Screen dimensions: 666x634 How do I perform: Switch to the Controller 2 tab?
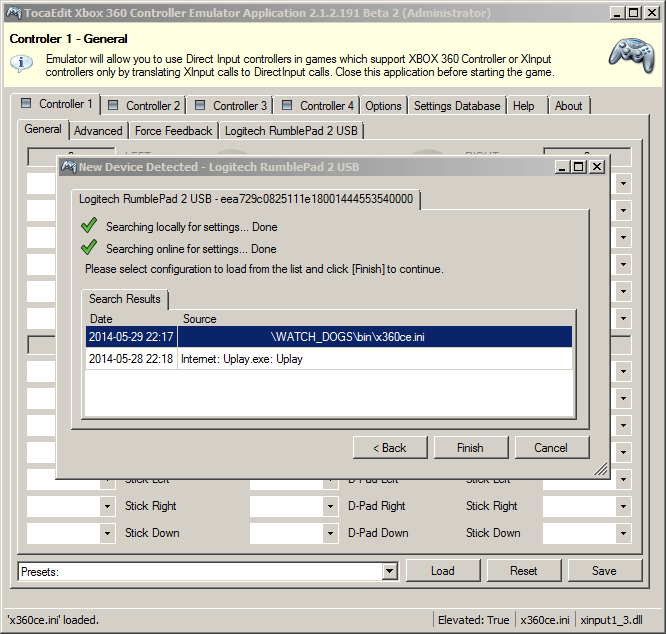tap(144, 106)
